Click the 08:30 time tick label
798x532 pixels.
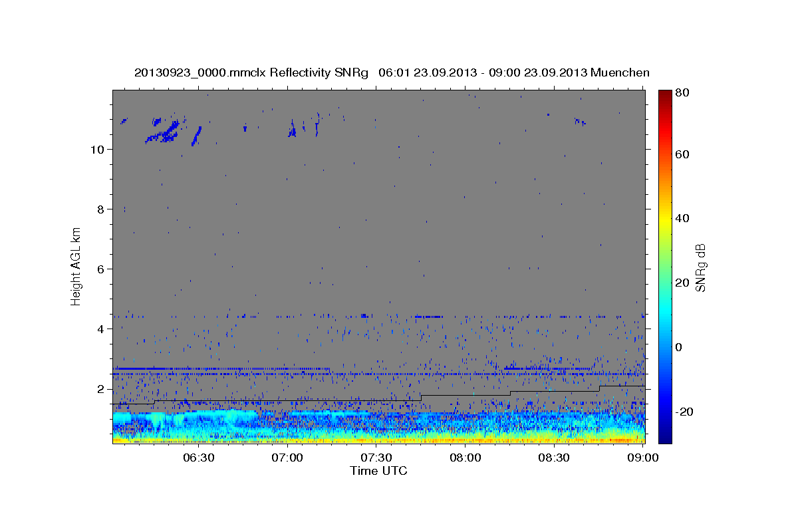pos(554,458)
